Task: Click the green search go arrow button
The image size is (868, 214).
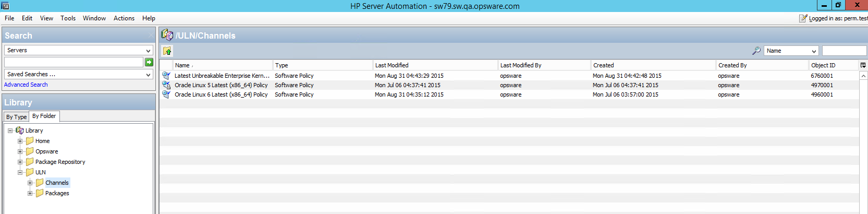Action: tap(149, 62)
